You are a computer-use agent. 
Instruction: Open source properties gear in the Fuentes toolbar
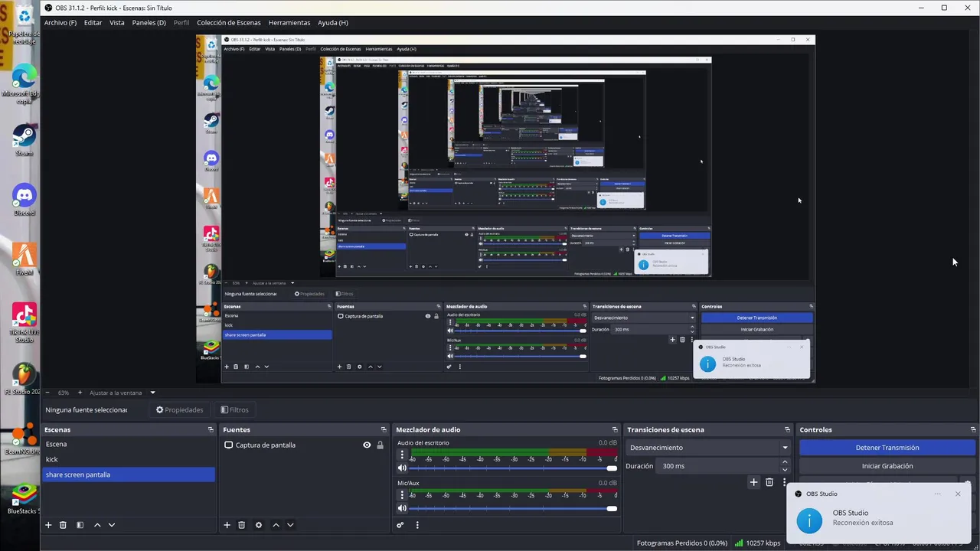pyautogui.click(x=259, y=525)
